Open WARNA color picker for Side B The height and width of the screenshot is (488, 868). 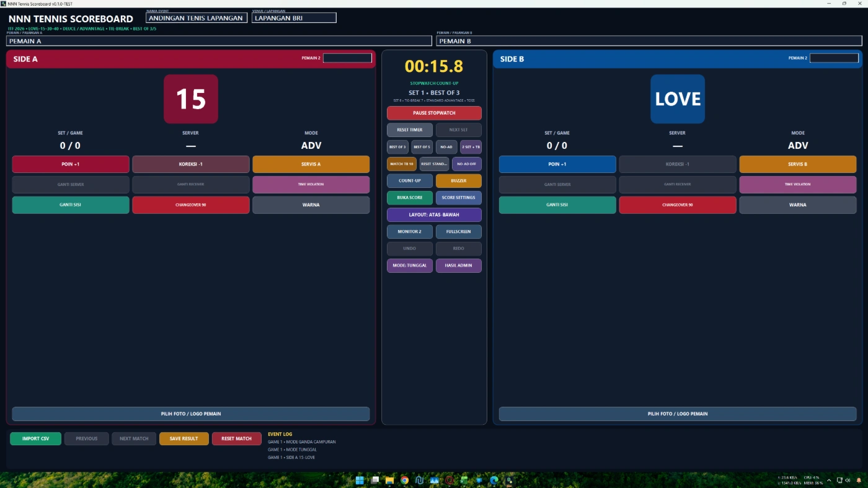coord(797,205)
